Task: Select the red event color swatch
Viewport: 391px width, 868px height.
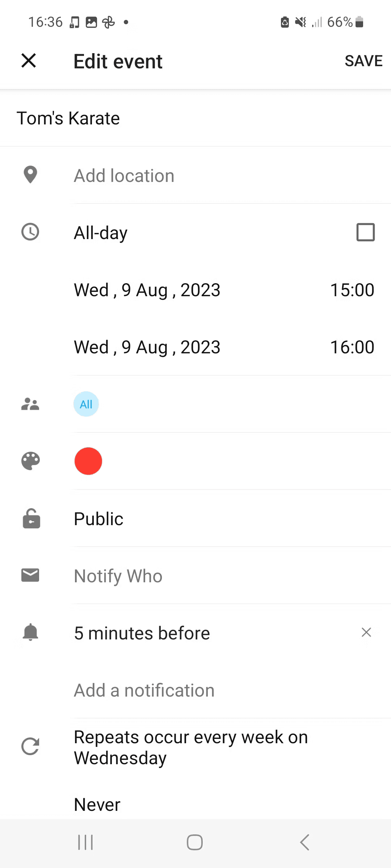Action: (x=88, y=461)
